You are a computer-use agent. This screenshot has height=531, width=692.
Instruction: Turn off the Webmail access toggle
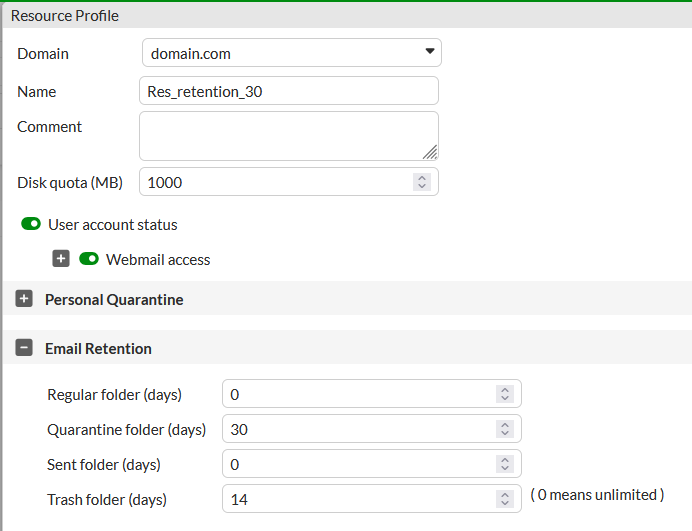89,259
